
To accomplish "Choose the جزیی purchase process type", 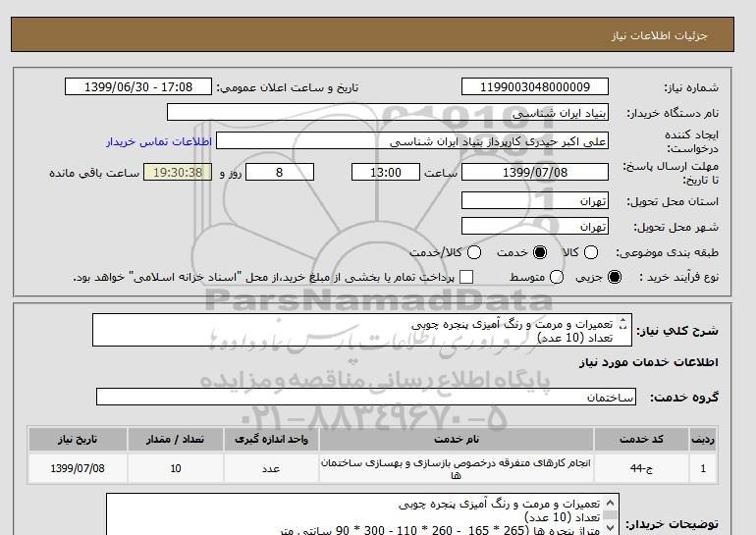I will [615, 277].
